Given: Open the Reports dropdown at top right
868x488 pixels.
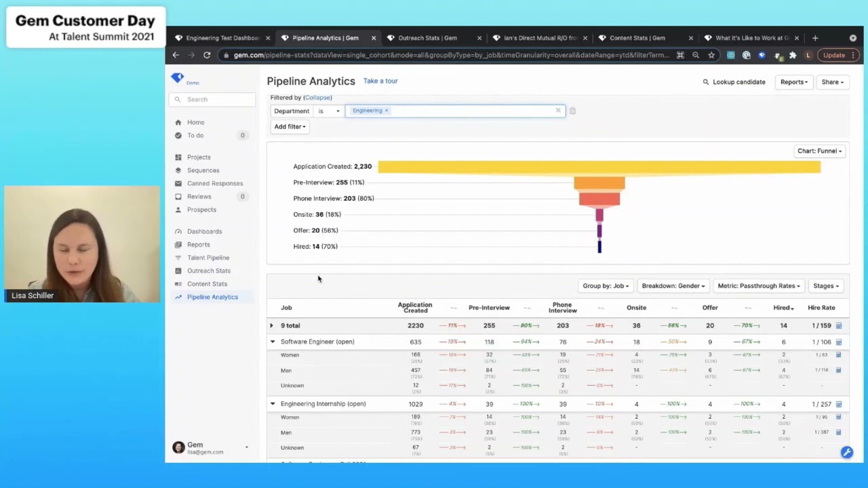Looking at the screenshot, I should click(x=794, y=82).
